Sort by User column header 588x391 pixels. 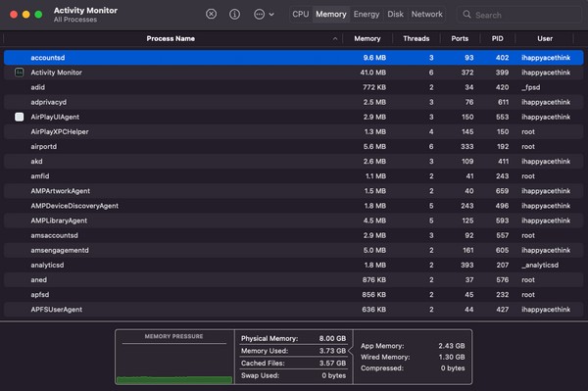click(545, 38)
